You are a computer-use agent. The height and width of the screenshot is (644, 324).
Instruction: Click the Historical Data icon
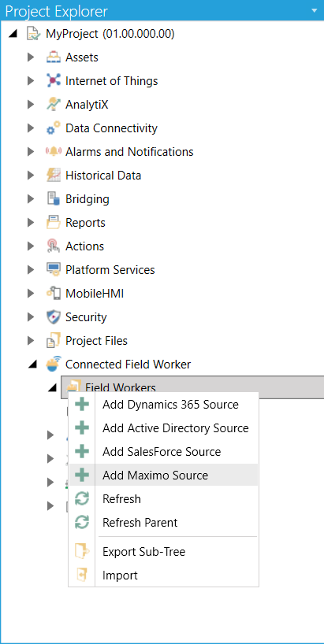coord(54,176)
